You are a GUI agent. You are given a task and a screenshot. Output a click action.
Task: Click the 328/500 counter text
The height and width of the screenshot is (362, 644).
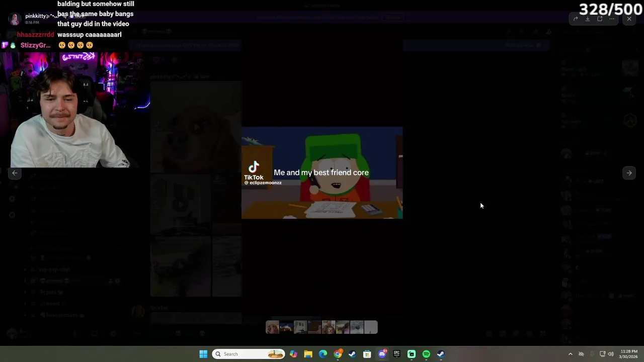coord(610,9)
